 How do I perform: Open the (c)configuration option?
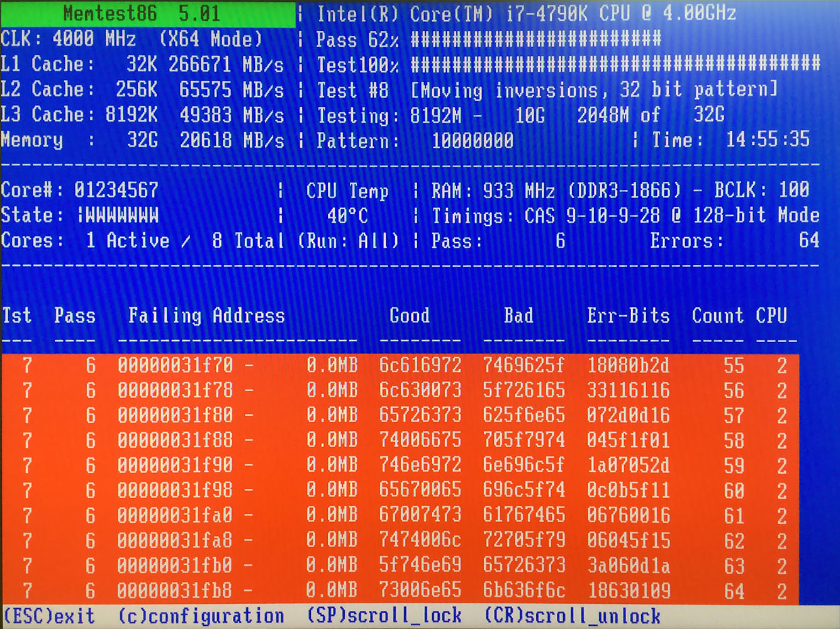[201, 616]
